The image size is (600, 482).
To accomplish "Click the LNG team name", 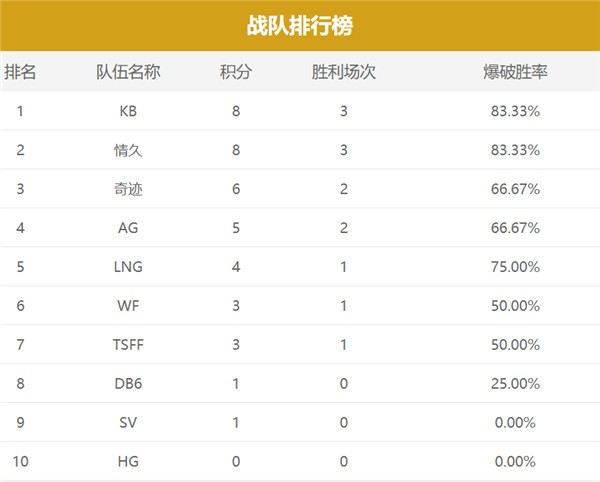I will click(128, 267).
